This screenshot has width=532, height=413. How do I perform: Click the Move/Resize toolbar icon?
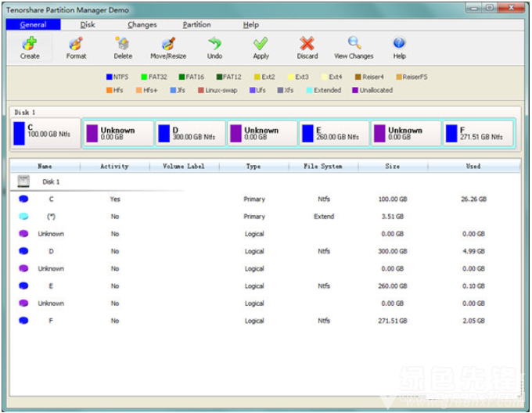(x=168, y=43)
